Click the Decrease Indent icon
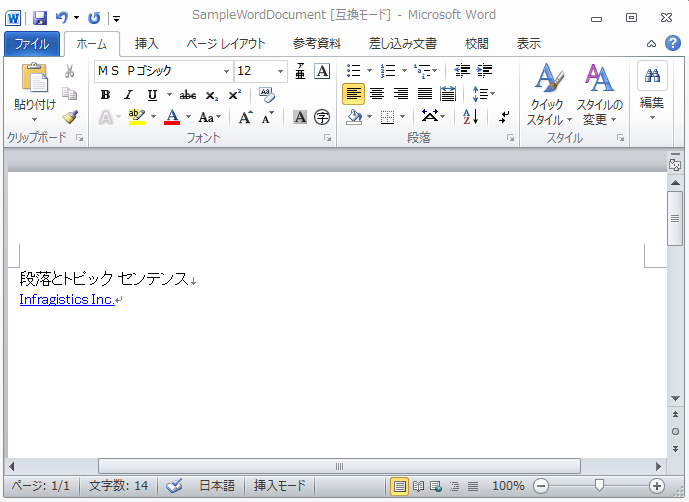This screenshot has width=689, height=502. [462, 71]
